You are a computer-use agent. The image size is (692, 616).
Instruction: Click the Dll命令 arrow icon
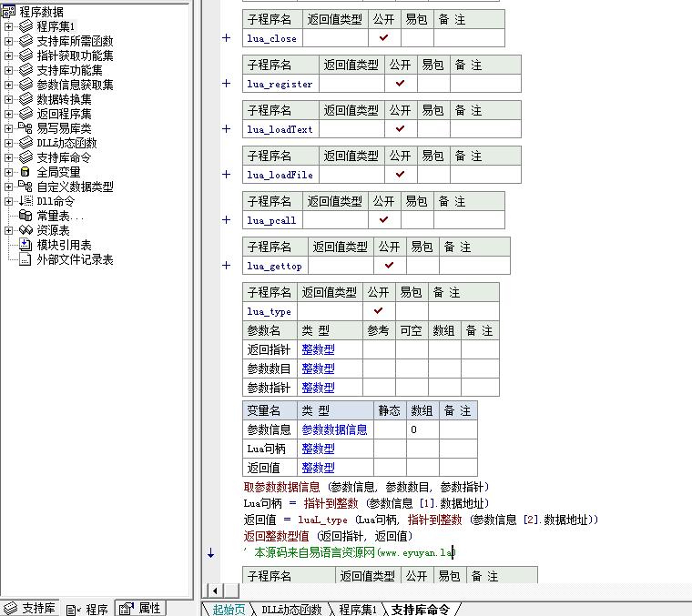click(x=25, y=200)
